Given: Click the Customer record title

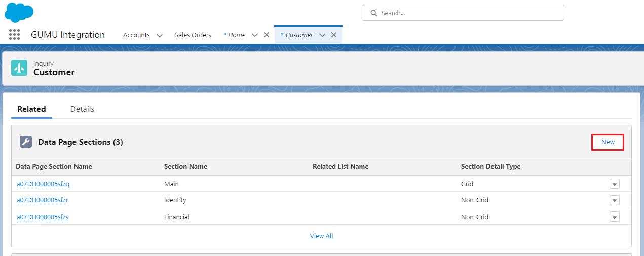Looking at the screenshot, I should click(54, 72).
